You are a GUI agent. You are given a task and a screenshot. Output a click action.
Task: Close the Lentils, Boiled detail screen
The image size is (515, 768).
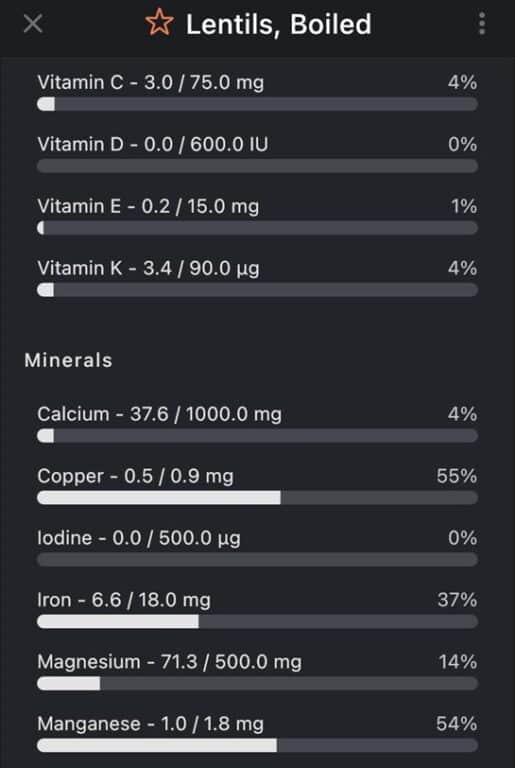[33, 23]
